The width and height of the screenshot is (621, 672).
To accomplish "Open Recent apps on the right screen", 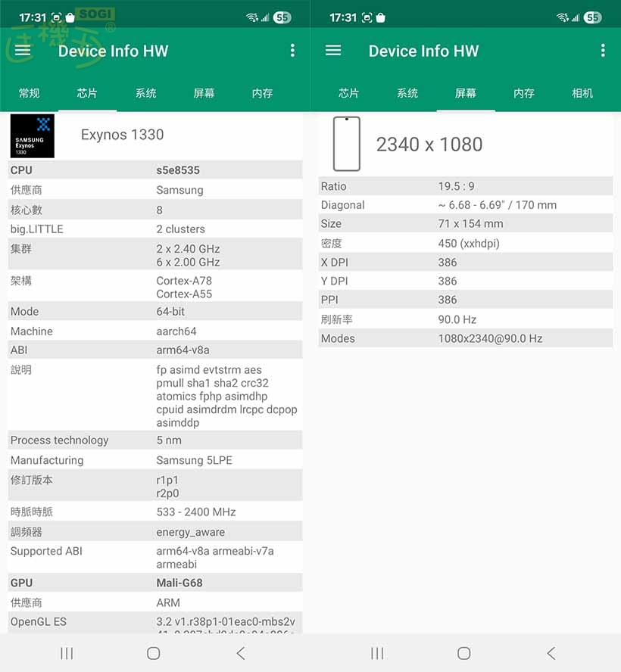I will (x=377, y=653).
